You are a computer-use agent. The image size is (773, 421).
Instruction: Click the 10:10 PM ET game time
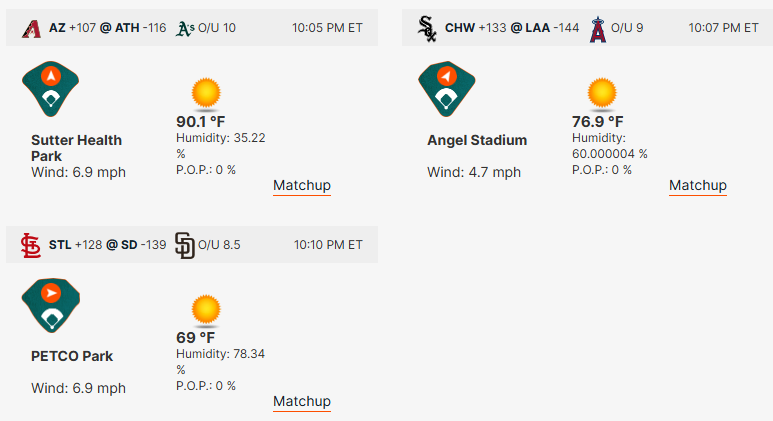tap(328, 245)
